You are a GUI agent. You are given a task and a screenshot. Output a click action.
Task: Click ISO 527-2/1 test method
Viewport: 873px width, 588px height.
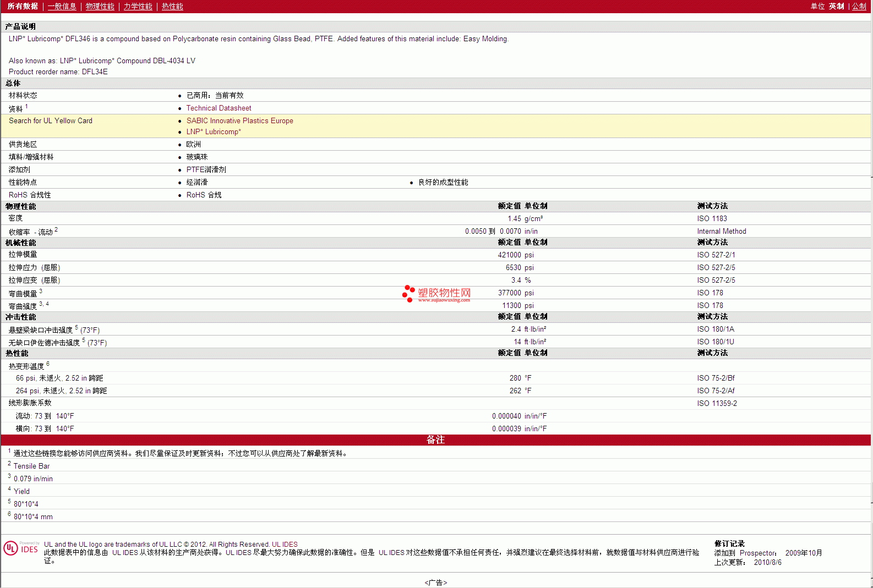click(716, 255)
